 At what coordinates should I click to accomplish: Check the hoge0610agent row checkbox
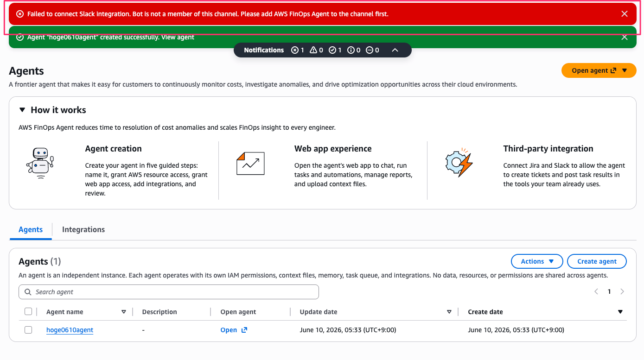coord(28,330)
